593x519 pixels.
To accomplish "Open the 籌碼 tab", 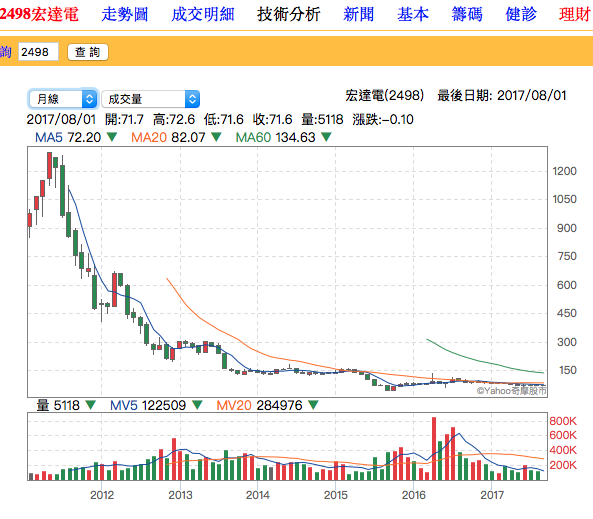I will 467,14.
